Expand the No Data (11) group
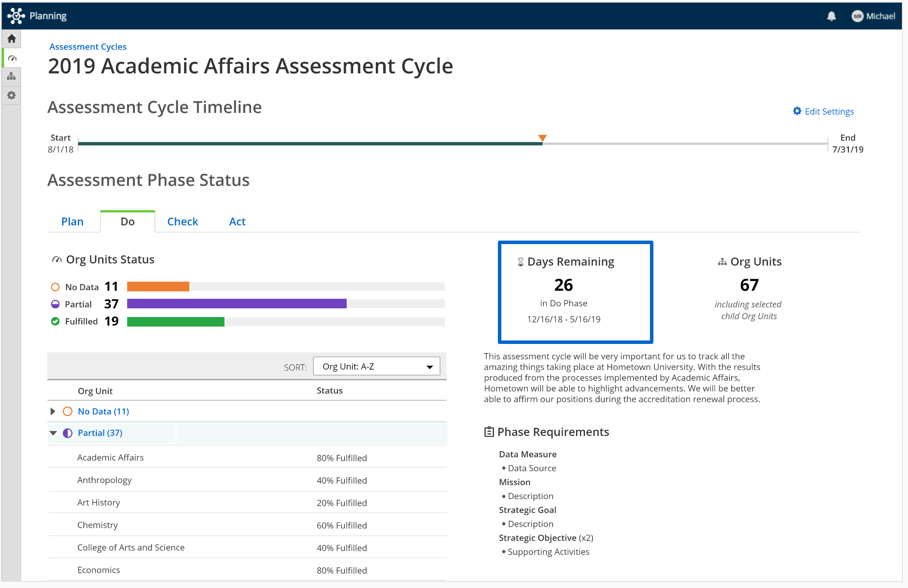 click(53, 411)
